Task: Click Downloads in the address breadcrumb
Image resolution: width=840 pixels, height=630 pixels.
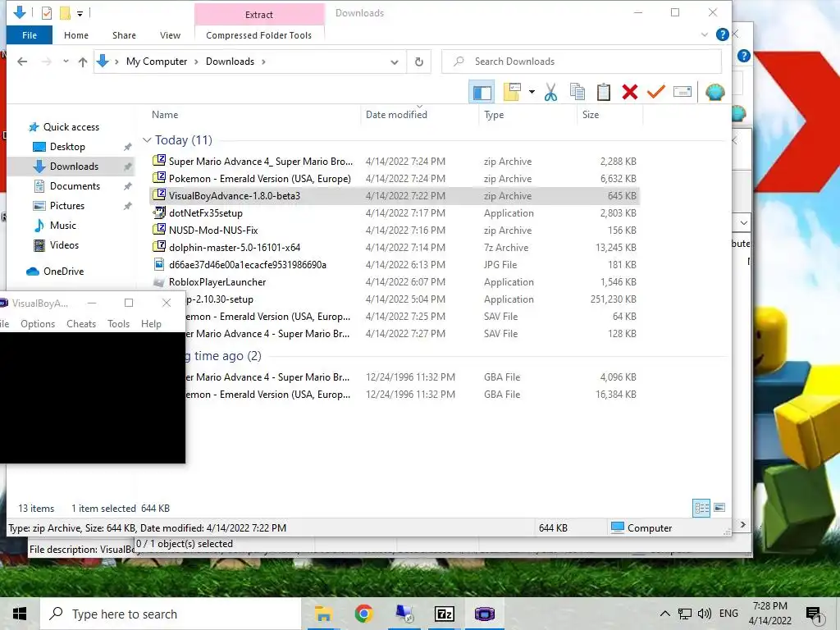Action: click(x=230, y=62)
